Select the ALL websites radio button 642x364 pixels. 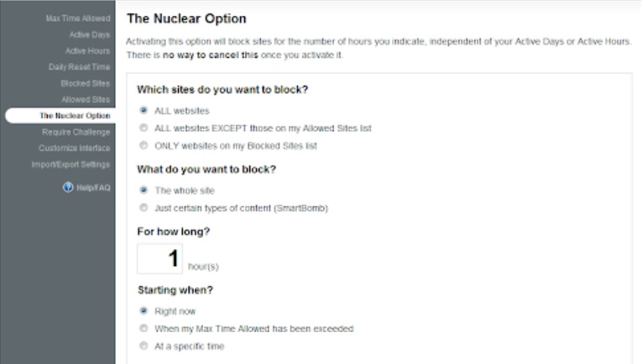(x=144, y=110)
